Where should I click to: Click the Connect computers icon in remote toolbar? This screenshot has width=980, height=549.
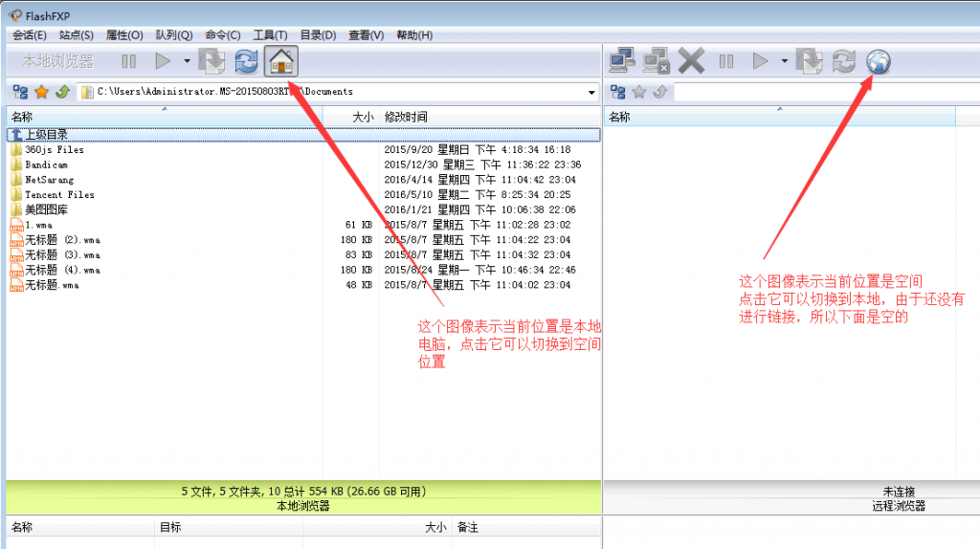[622, 61]
